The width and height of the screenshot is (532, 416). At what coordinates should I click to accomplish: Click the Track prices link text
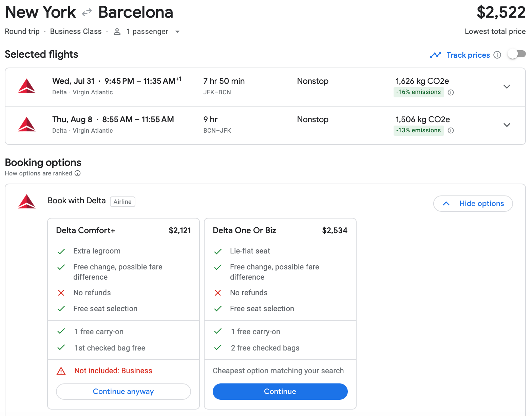coord(468,55)
